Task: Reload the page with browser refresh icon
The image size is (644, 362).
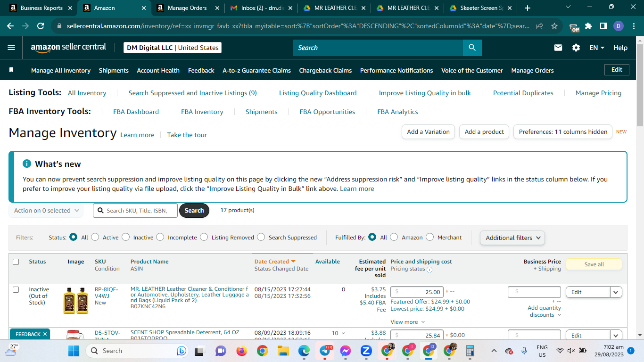Action: tap(41, 26)
